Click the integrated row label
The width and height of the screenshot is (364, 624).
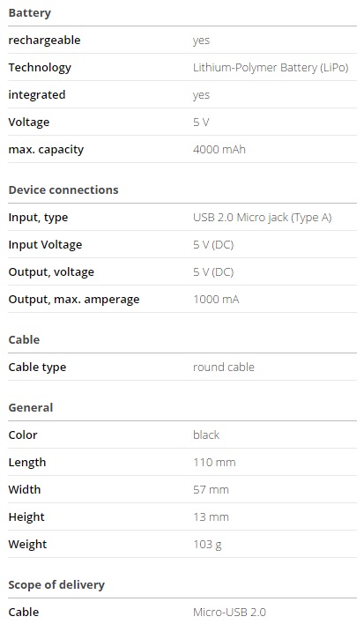[x=37, y=95]
